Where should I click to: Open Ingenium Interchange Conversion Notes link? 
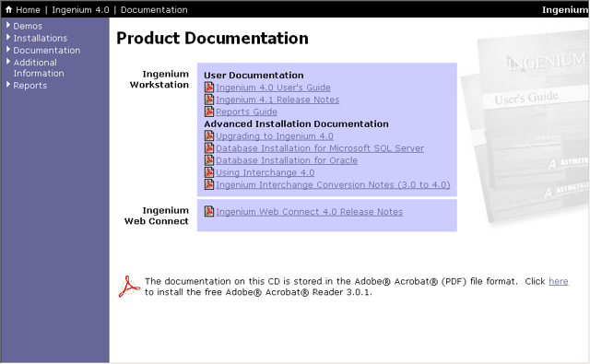pyautogui.click(x=333, y=184)
